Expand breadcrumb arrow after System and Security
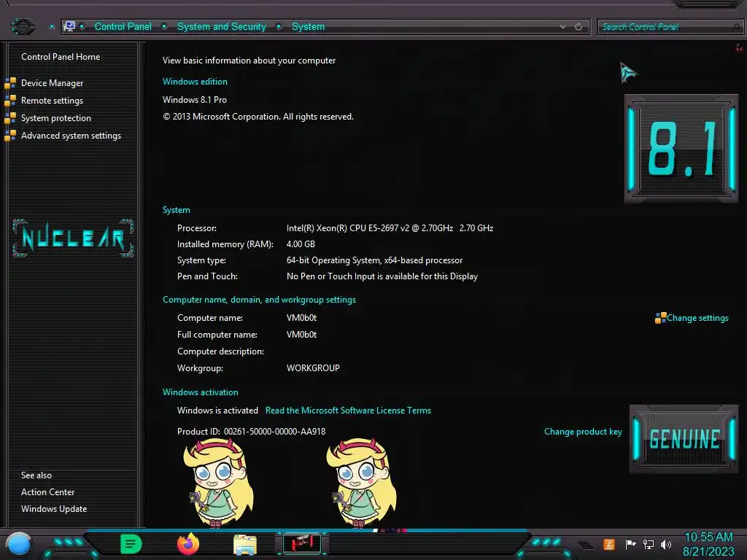This screenshot has width=747, height=560. tap(279, 27)
